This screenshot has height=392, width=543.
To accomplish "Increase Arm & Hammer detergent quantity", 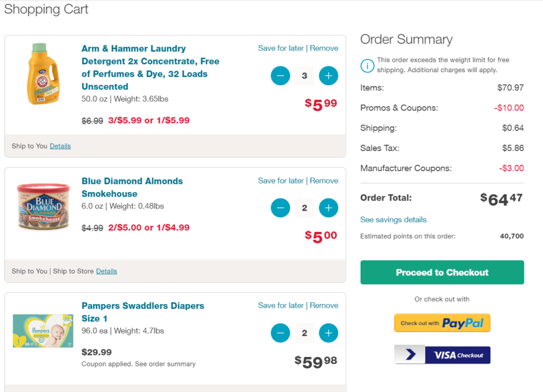I will [328, 76].
